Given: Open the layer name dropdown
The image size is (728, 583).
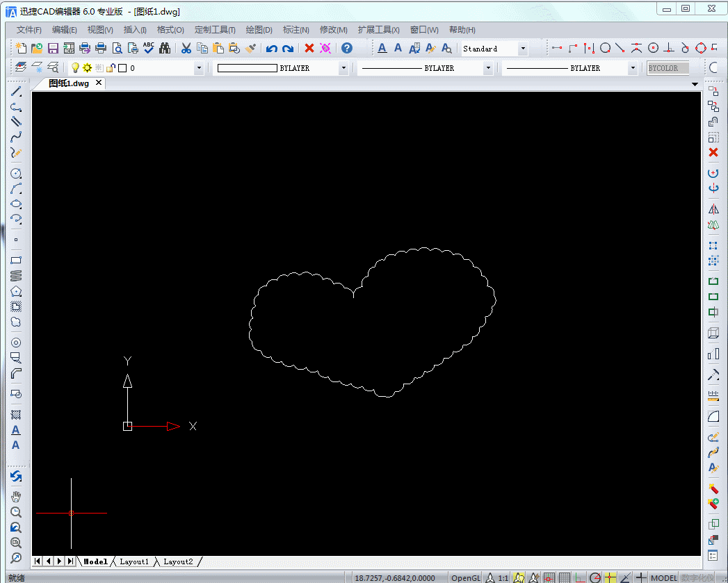Looking at the screenshot, I should click(x=199, y=68).
